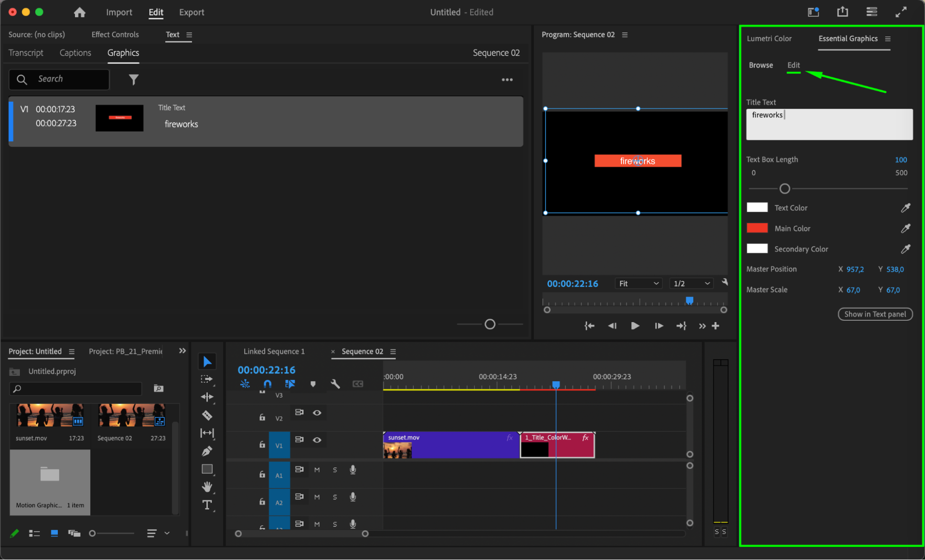Open the Lumetri Color tab

(x=769, y=38)
